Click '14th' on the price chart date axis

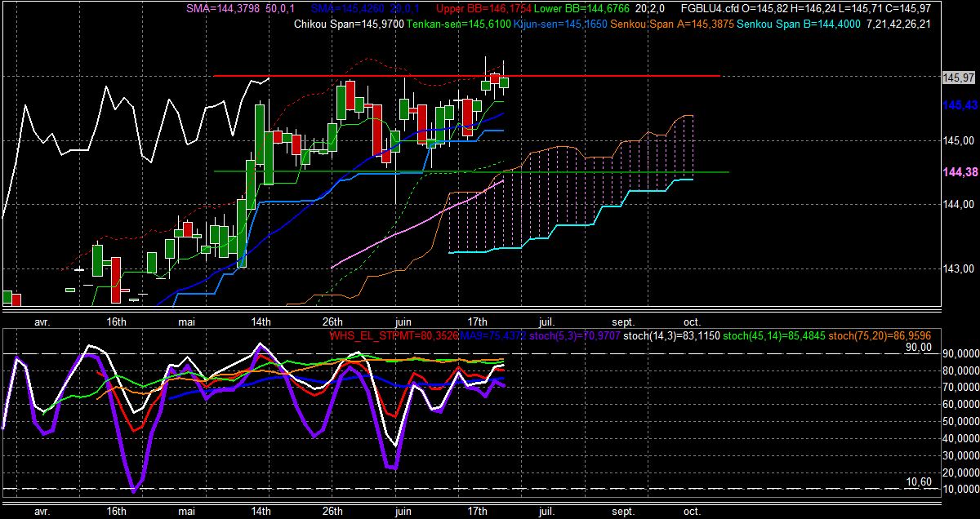pyautogui.click(x=261, y=322)
